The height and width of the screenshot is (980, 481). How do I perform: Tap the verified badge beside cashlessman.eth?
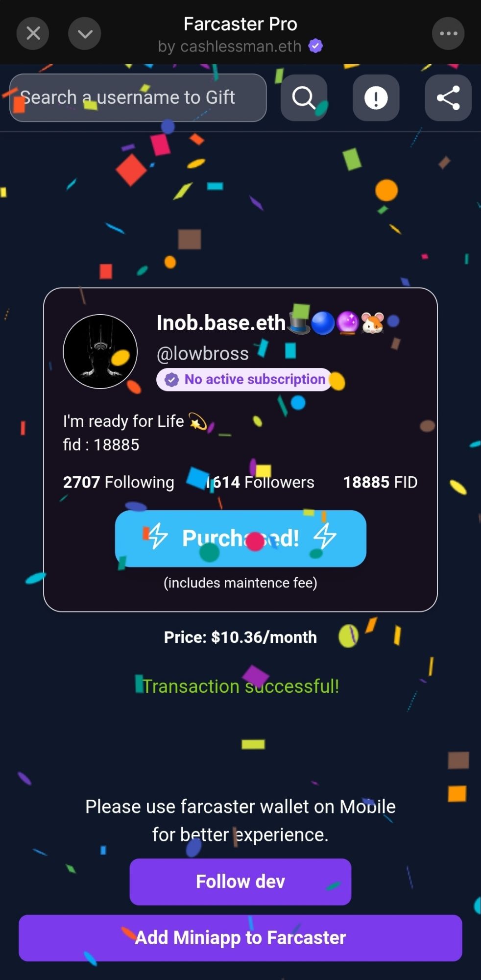pyautogui.click(x=315, y=46)
